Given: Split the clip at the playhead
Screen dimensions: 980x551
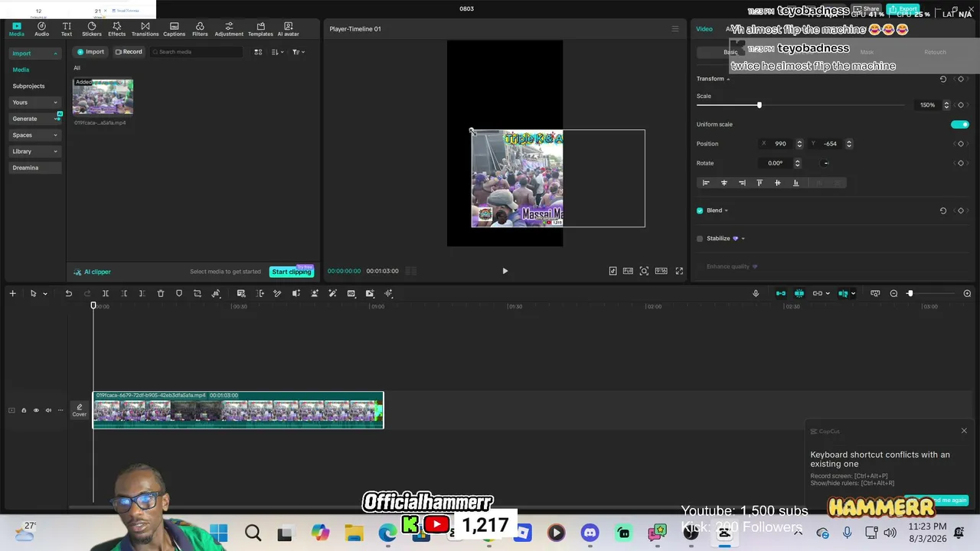Looking at the screenshot, I should pos(106,293).
